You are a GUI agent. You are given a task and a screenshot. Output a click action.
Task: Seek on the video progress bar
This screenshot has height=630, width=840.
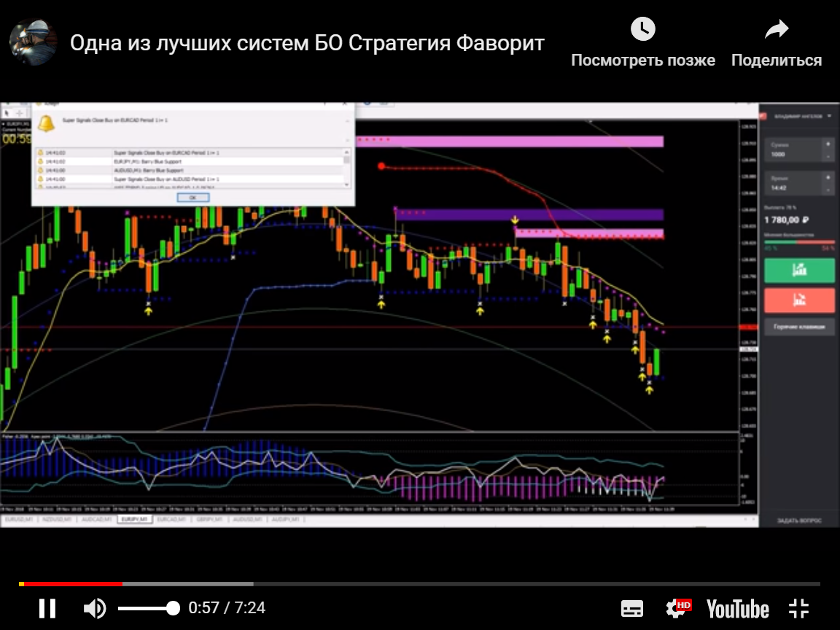[419, 583]
